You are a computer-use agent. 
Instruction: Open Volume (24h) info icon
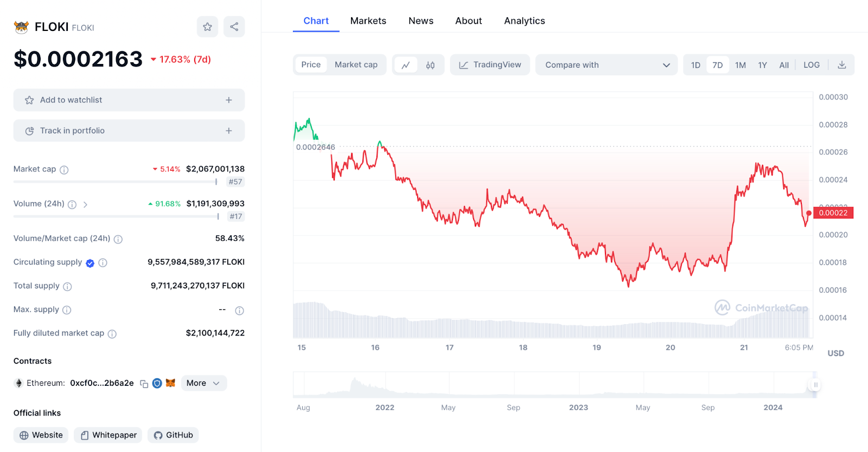point(72,204)
